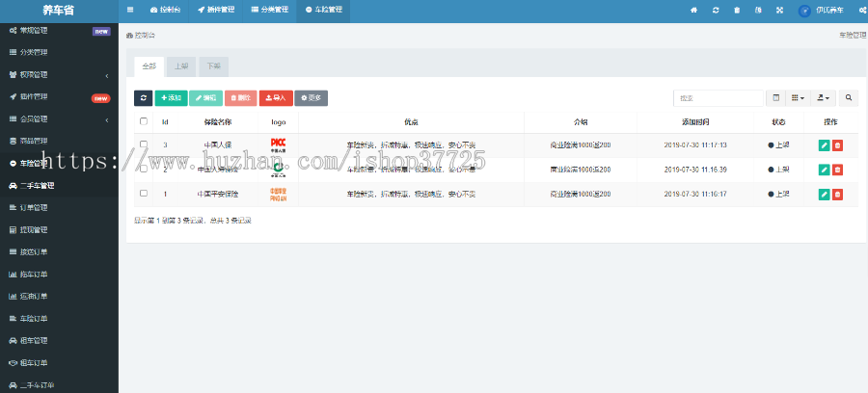Sort by the Id column header

(165, 121)
